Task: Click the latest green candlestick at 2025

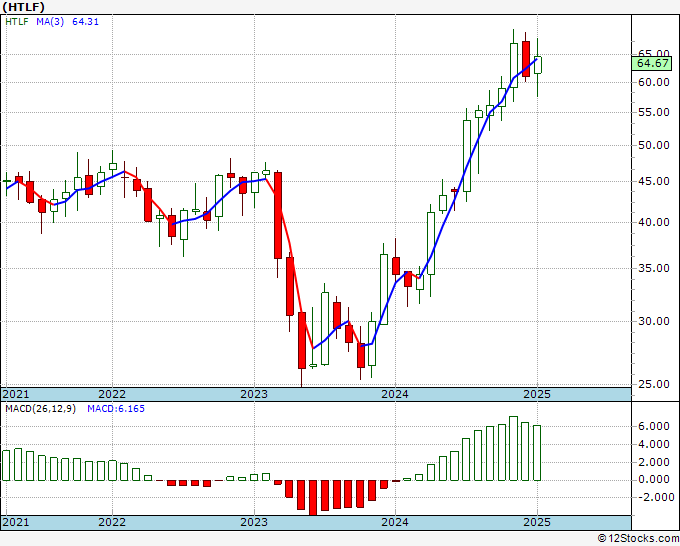Action: tap(537, 65)
